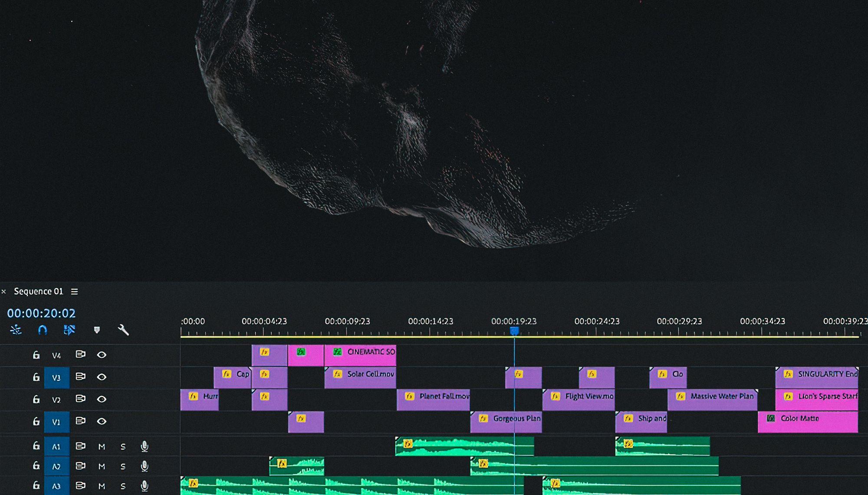
Task: Select the pink Color Matte clip
Action: click(807, 422)
